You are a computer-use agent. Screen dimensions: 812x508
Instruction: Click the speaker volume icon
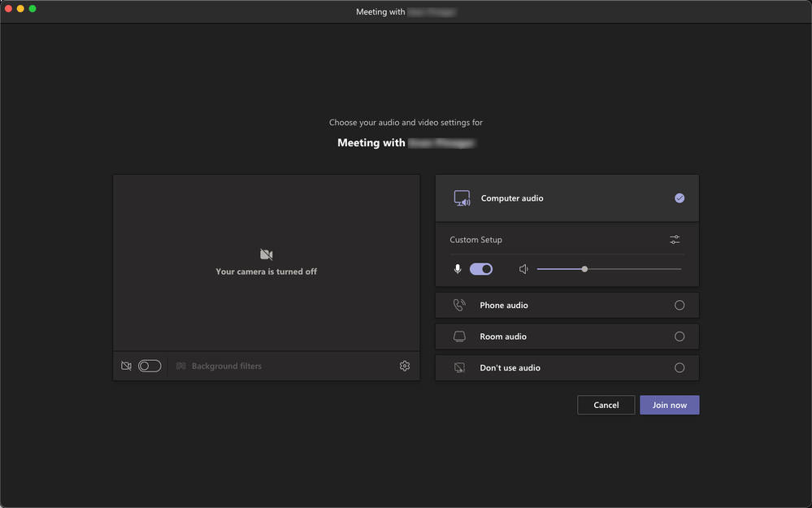[x=523, y=269]
